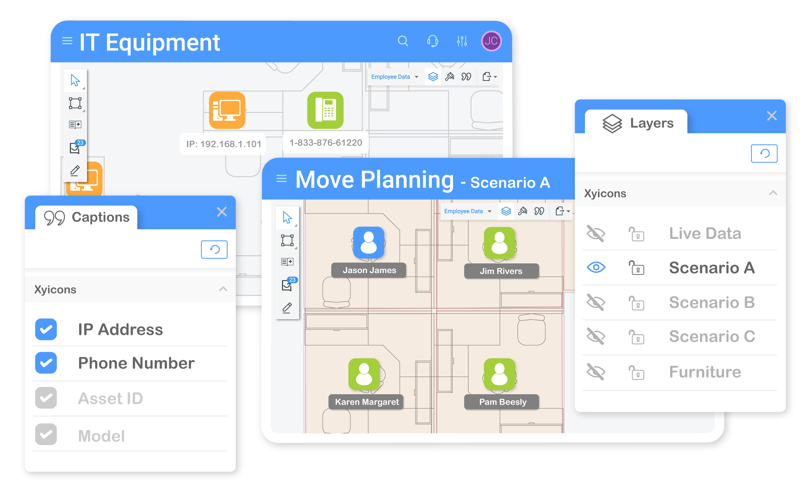Hide the Scenario A layer
812x504 pixels.
point(596,267)
